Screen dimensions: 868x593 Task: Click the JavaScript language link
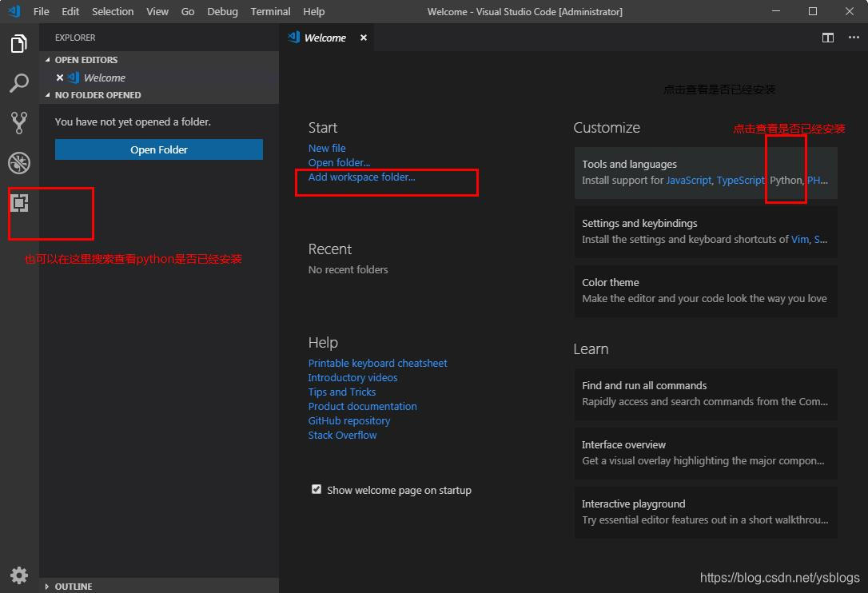pyautogui.click(x=689, y=181)
